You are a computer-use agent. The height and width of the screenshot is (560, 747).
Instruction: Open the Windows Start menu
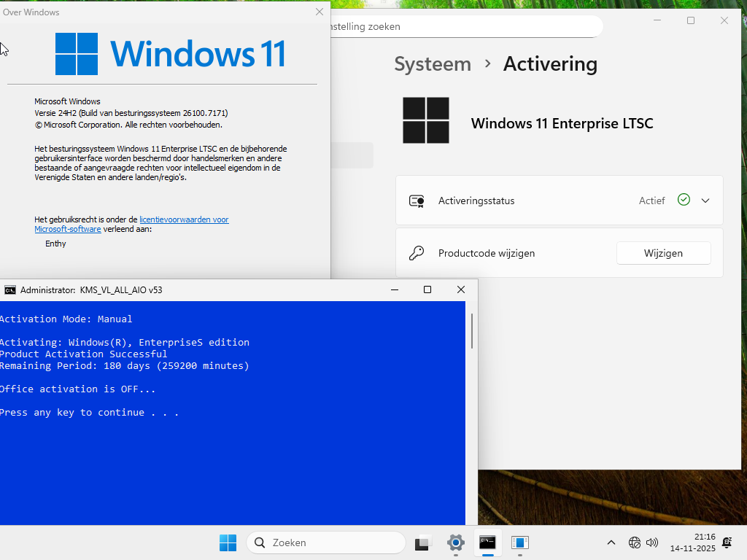(x=228, y=542)
